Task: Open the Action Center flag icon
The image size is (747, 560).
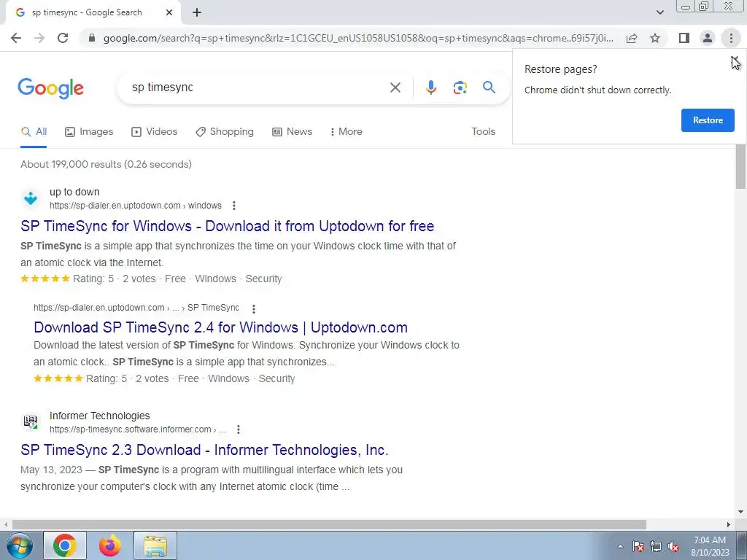Action: pyautogui.click(x=638, y=546)
